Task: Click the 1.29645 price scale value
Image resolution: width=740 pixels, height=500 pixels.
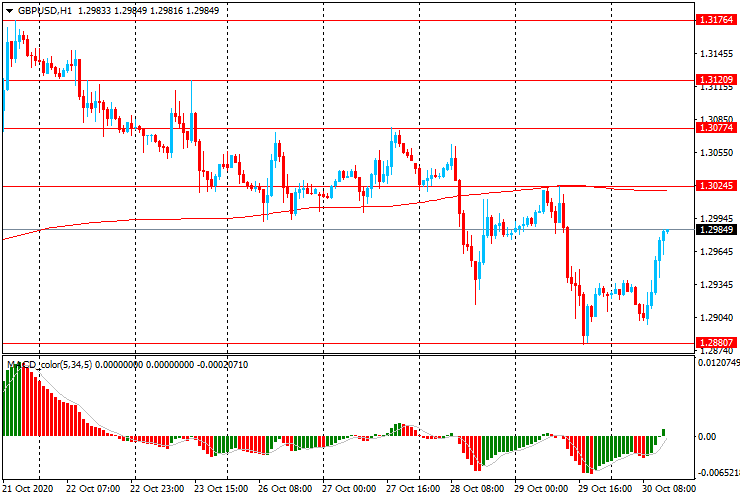Action: pos(717,252)
